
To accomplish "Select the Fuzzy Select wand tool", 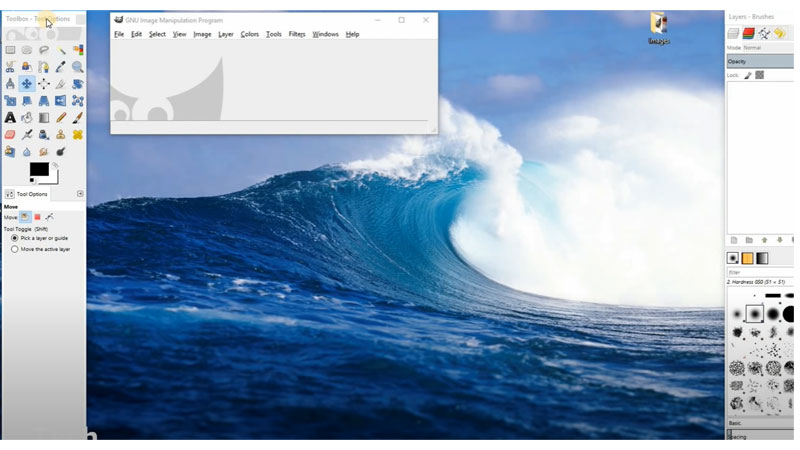I will (61, 50).
